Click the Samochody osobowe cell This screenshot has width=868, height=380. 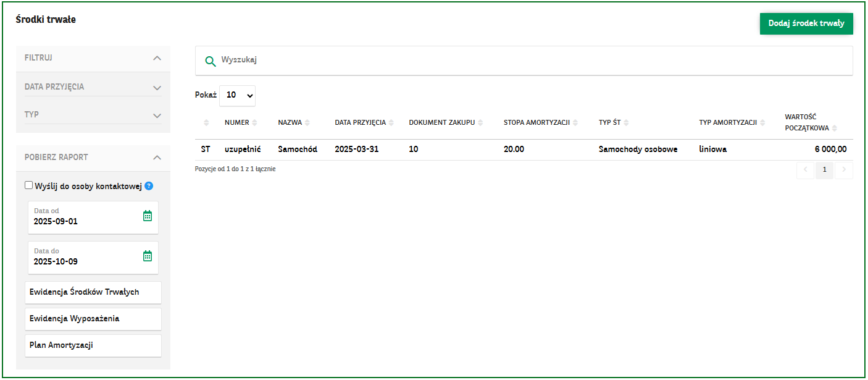[638, 150]
